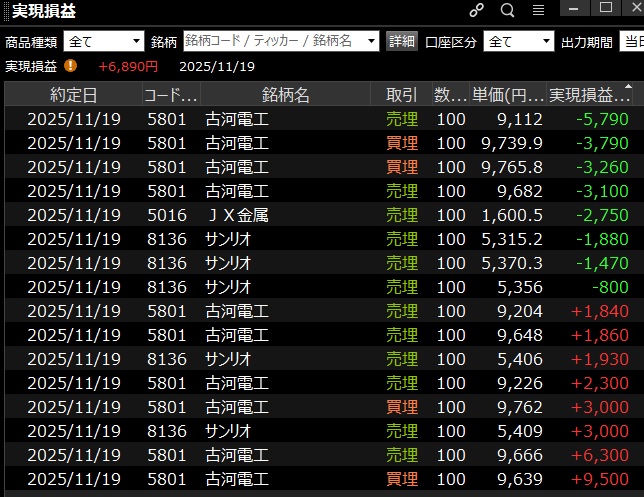
Task: Click the orange warning icon beside 実現損益
Action: coord(70,66)
